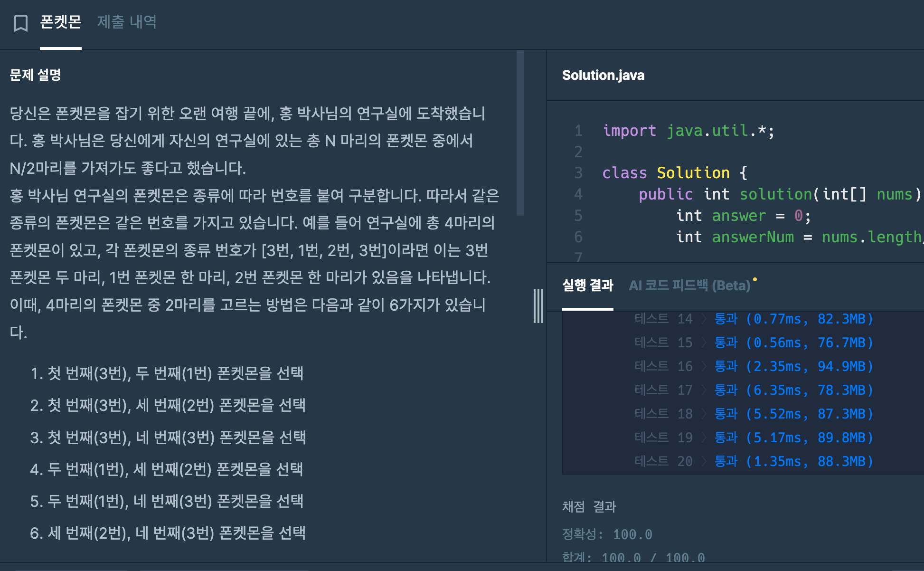Click 테스트 20 result 통과 (1.35ms, 88.3MB)
The width and height of the screenshot is (924, 571).
tap(794, 461)
